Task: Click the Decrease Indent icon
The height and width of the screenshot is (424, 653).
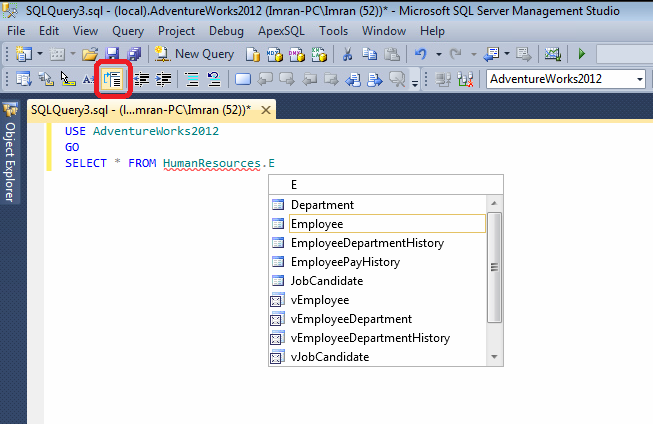Action: click(x=142, y=79)
